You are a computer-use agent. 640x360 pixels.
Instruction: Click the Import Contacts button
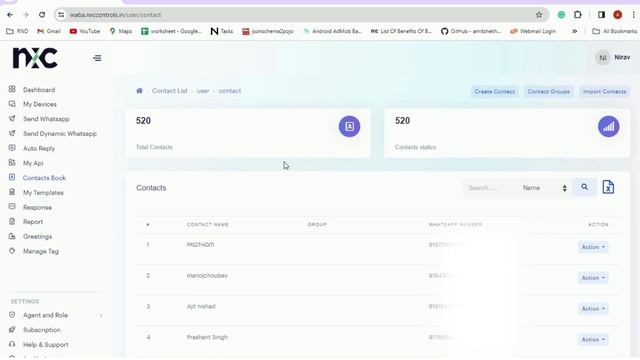(604, 91)
